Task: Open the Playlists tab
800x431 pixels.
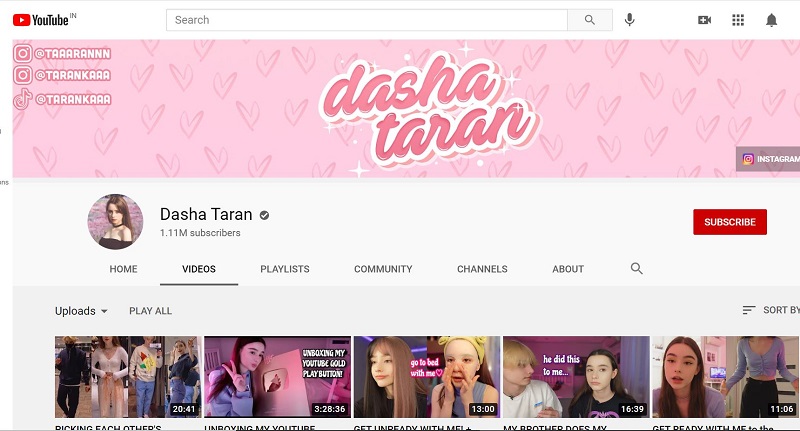Action: coord(285,269)
